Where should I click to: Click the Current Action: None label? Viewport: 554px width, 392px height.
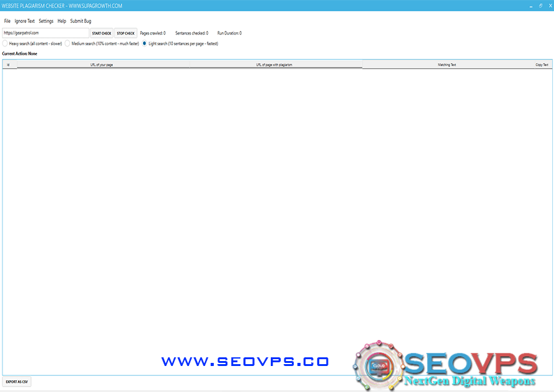(20, 54)
